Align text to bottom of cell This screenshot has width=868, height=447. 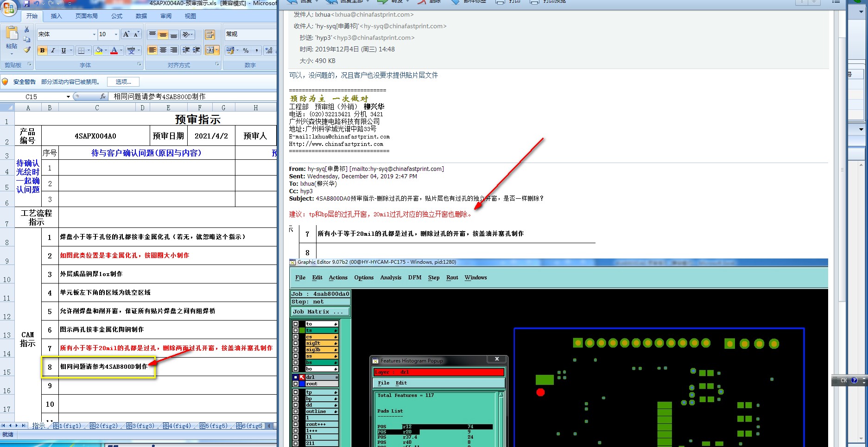click(174, 35)
